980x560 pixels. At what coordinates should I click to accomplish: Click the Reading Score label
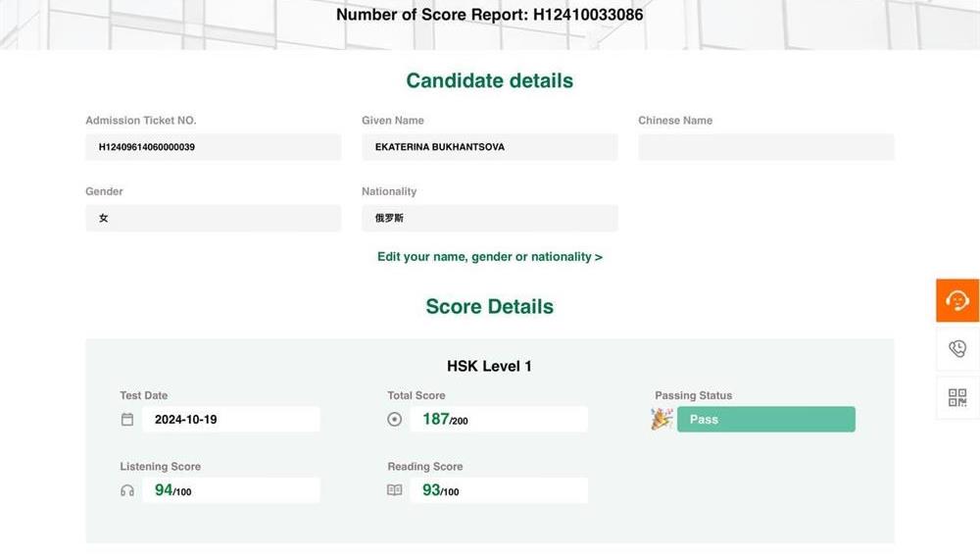point(425,466)
